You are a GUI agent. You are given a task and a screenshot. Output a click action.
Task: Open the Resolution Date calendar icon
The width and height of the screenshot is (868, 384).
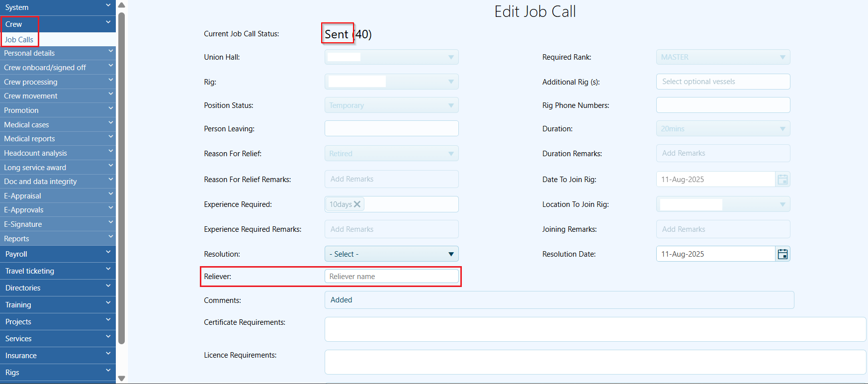(782, 254)
